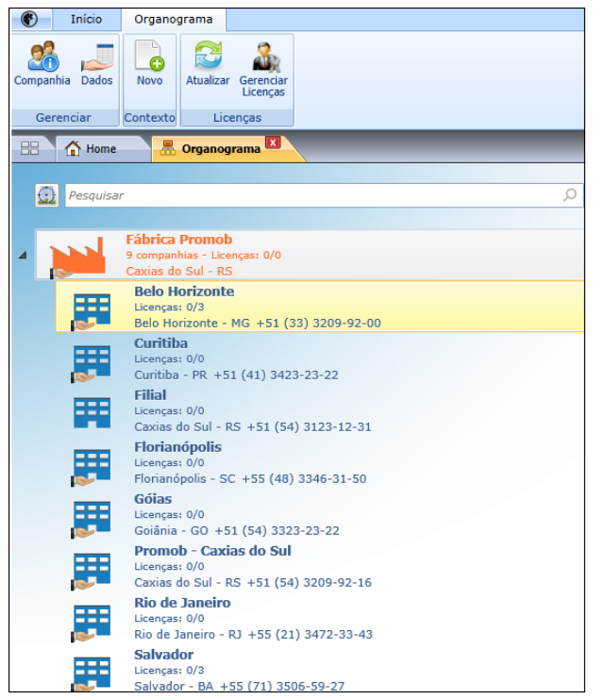Click the Curitiba building icon
Screen dimensions: 606x700
(x=92, y=363)
